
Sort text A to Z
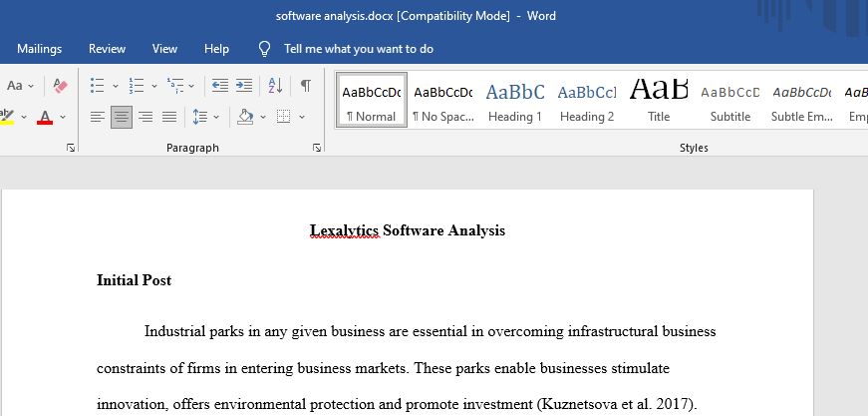pos(275,86)
